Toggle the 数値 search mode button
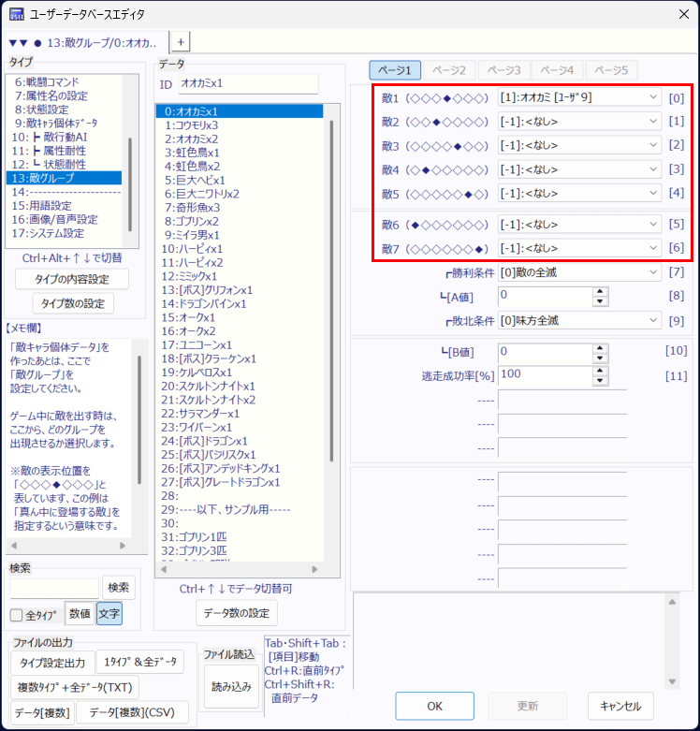The image size is (700, 731). point(79,614)
